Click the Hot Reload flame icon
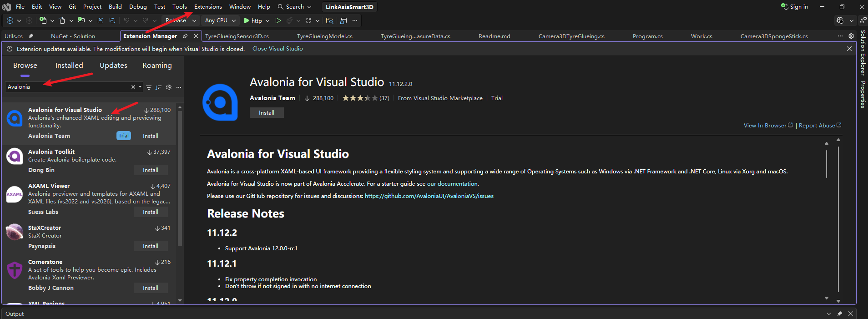 pos(289,20)
